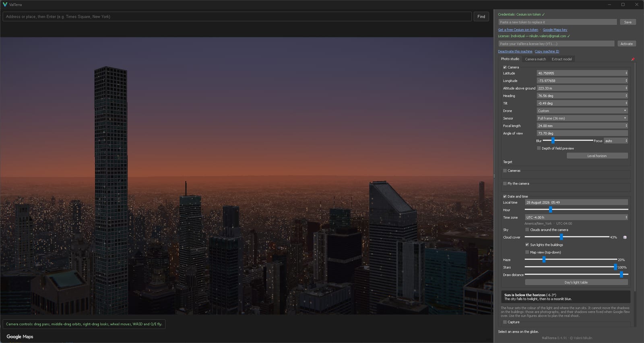Click the Deactivate this machine link
This screenshot has height=343, width=644.
click(515, 52)
